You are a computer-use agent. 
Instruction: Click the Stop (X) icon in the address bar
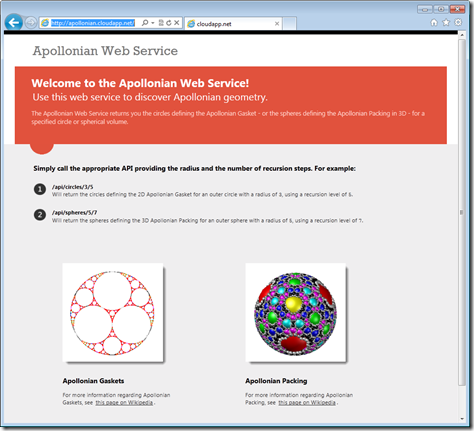point(177,23)
